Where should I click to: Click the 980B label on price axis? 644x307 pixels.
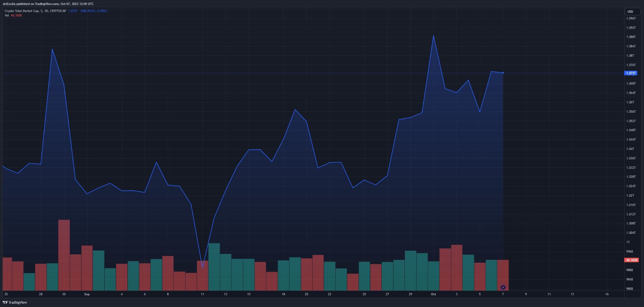[630, 289]
